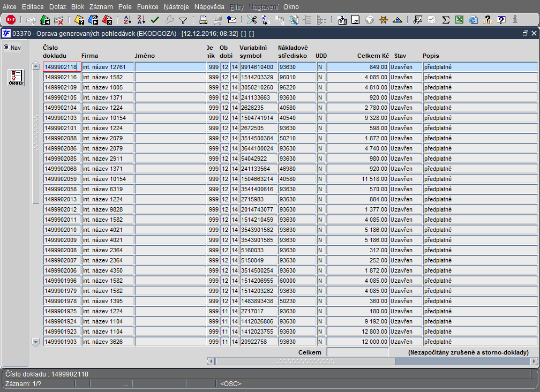The width and height of the screenshot is (540, 392).
Task: Click firm cell 'int. název 6319'
Action: [x=108, y=189]
